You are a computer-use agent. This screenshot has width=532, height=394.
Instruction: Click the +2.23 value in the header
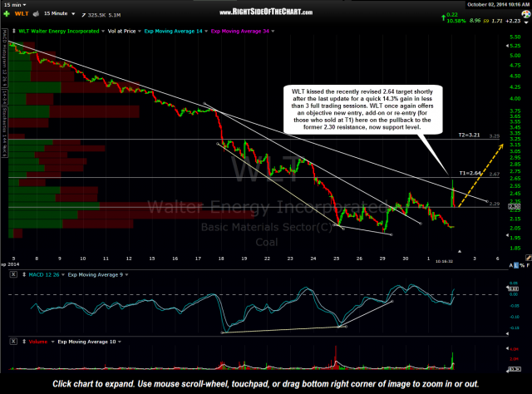pos(513,21)
